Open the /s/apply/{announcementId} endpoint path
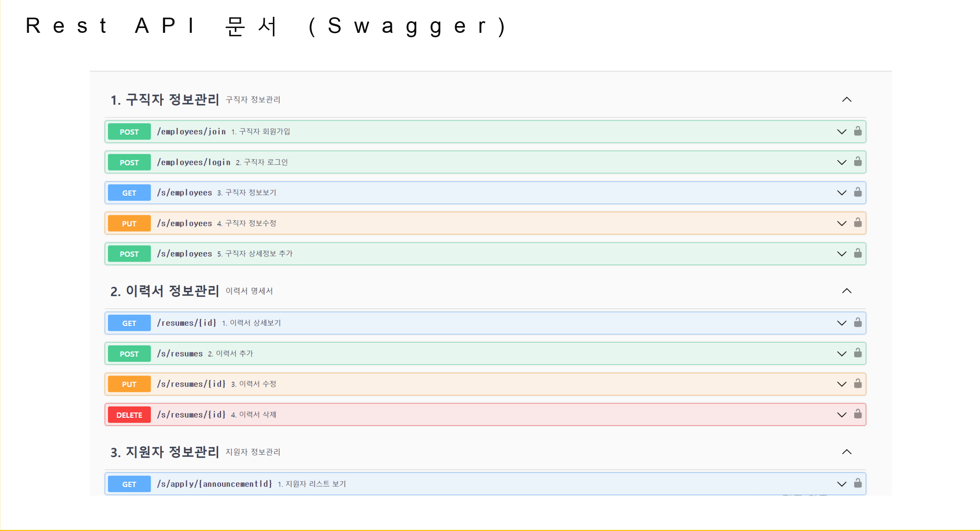Image resolution: width=980 pixels, height=531 pixels. 214,484
